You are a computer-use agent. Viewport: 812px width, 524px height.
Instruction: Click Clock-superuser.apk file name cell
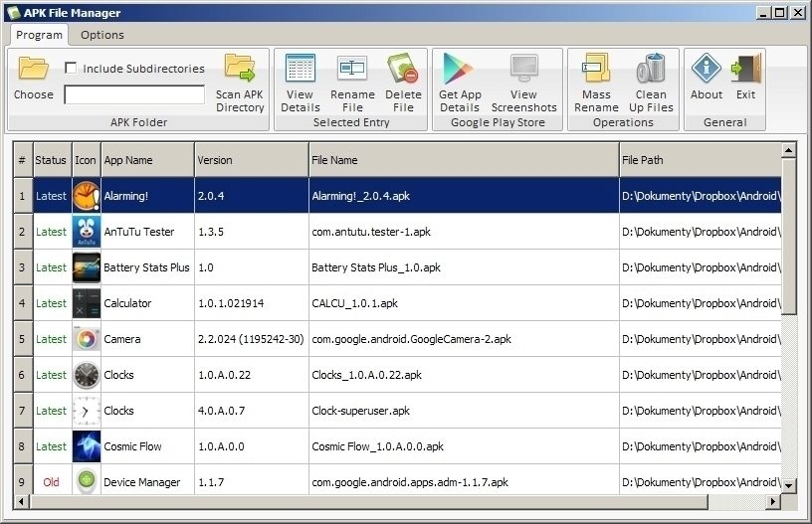pos(464,411)
